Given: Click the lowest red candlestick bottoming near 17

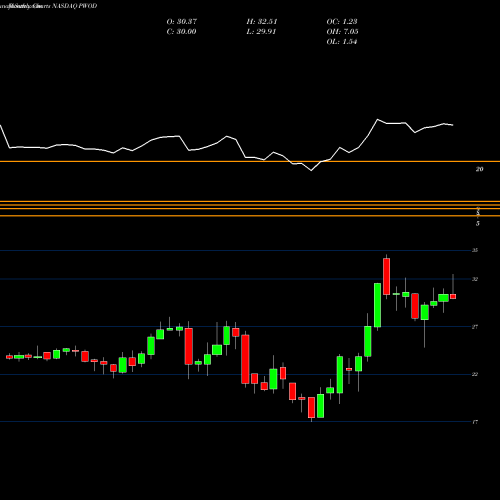Looking at the screenshot, I should tap(311, 407).
